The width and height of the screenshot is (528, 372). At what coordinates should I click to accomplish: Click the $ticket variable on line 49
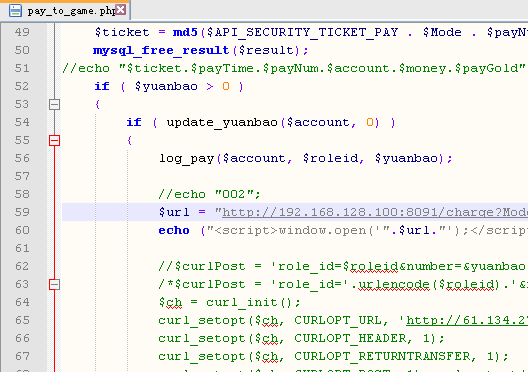pos(122,32)
